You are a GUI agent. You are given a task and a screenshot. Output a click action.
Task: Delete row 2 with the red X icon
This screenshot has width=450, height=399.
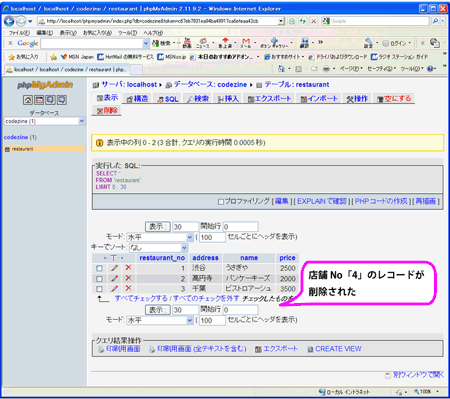click(x=128, y=278)
